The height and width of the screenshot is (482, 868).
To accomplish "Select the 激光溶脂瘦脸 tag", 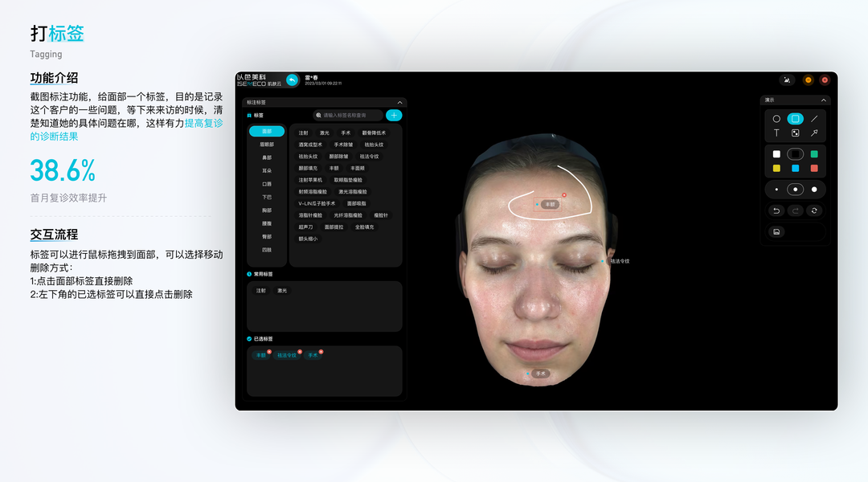I will coord(353,192).
